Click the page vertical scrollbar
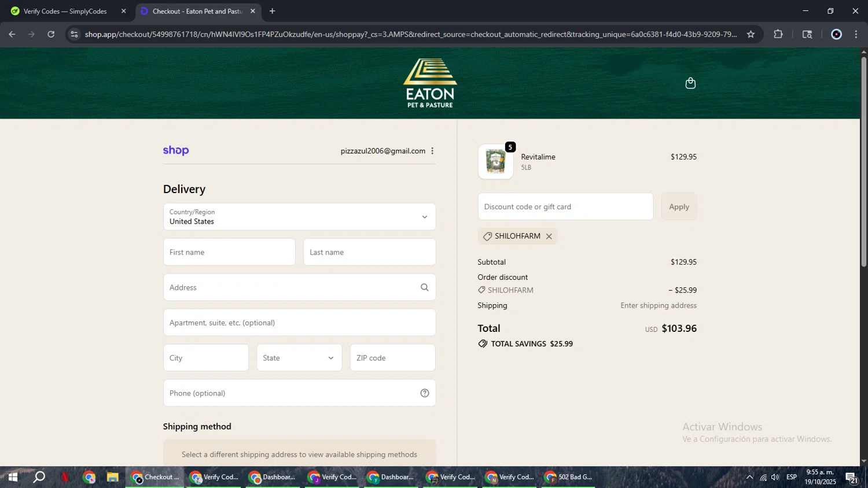 (863, 162)
